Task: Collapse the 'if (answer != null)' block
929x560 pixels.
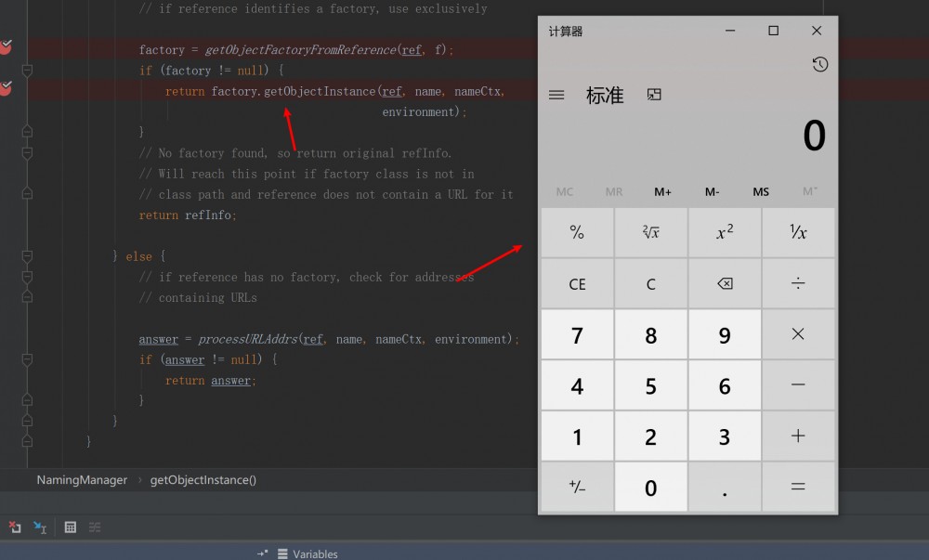Action: [x=27, y=359]
